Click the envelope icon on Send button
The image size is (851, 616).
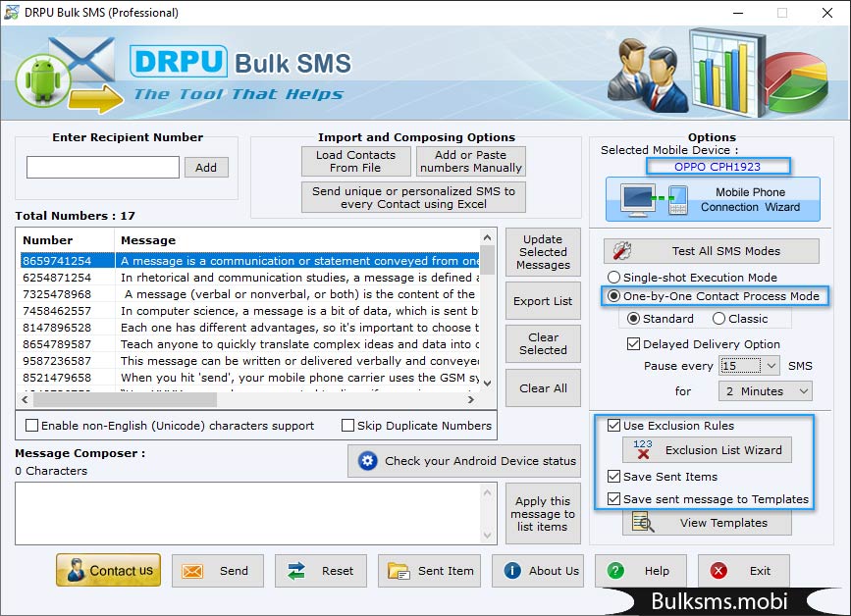coord(192,571)
